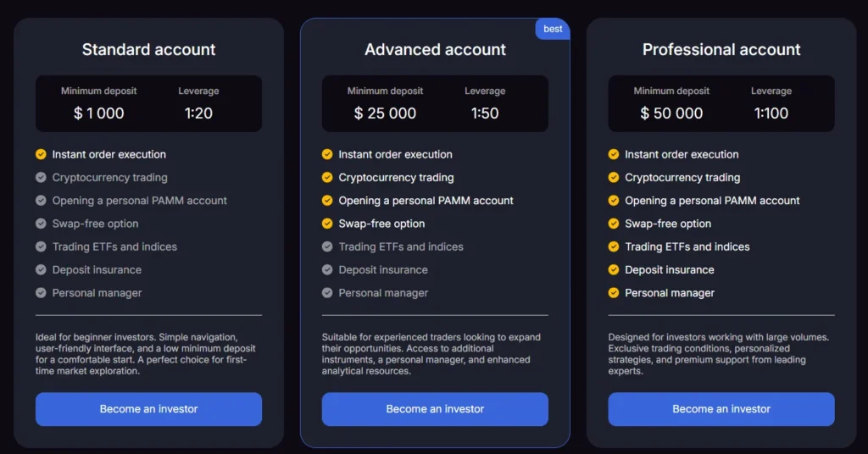Screen dimensions: 868x454
Task: Click the 1:100 leverage value
Action: point(771,113)
